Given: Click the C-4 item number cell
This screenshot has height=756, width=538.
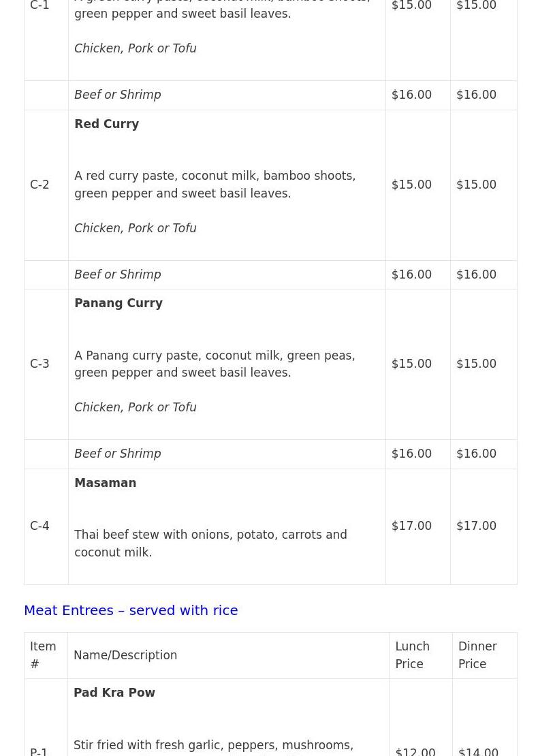Looking at the screenshot, I should [x=39, y=526].
